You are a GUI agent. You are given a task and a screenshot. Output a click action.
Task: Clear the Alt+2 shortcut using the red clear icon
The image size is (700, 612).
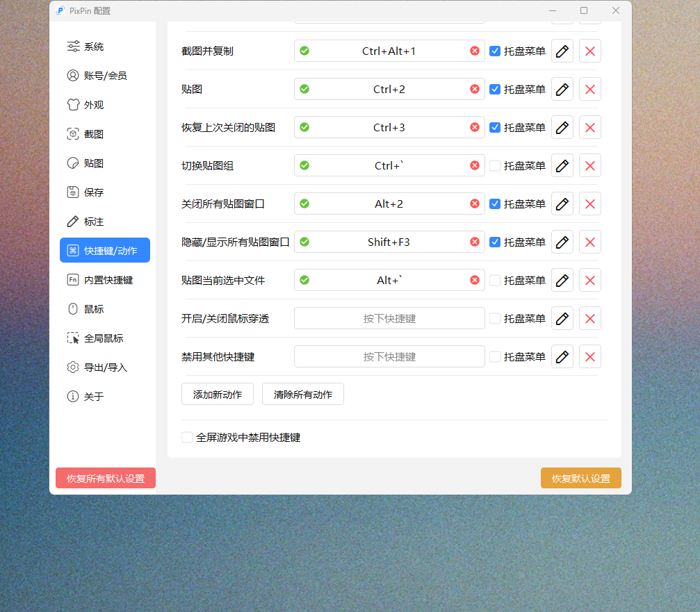click(x=475, y=204)
